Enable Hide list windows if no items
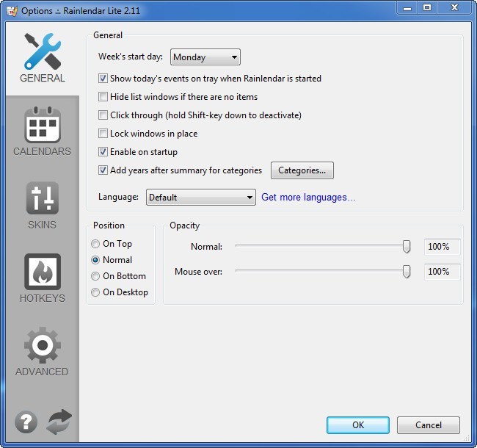This screenshot has height=448, width=477. (103, 97)
